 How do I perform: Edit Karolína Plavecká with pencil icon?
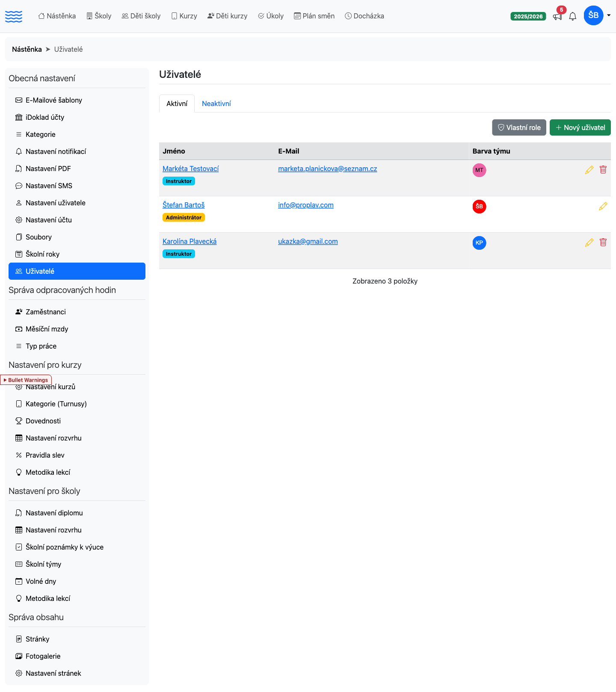pyautogui.click(x=589, y=242)
